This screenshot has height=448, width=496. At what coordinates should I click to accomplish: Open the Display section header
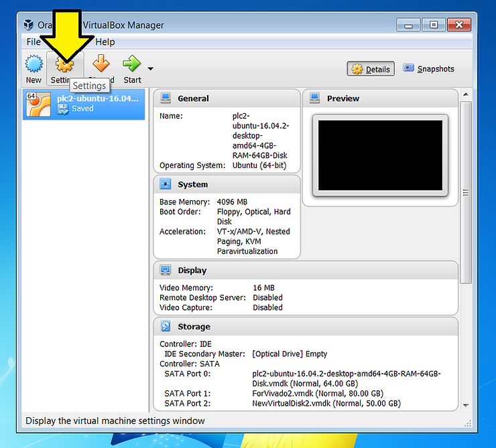[306, 271]
